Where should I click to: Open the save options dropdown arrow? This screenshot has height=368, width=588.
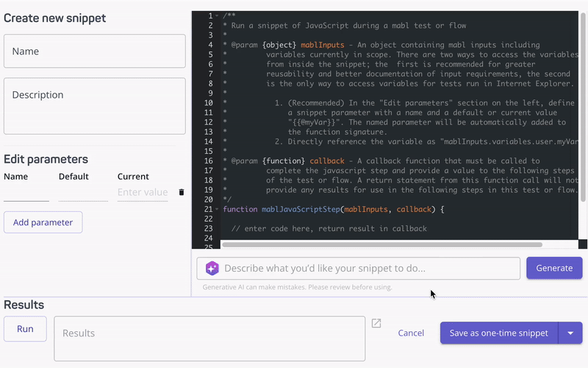[570, 333]
